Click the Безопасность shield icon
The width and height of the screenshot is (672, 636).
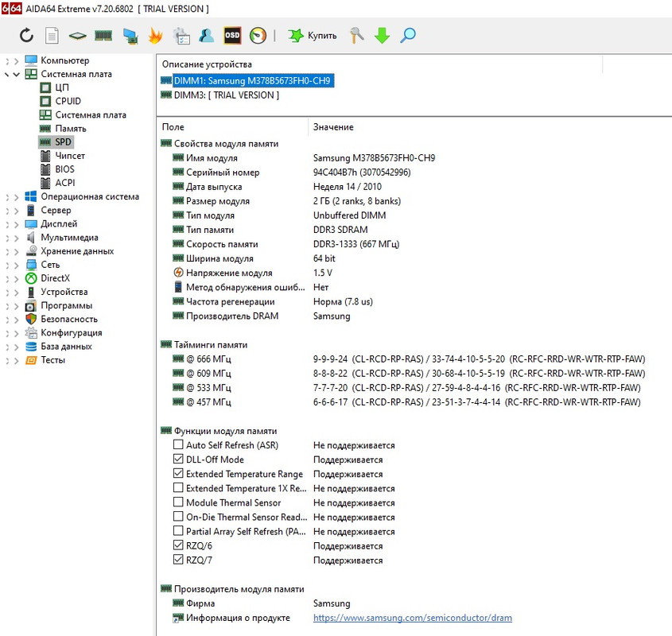[31, 320]
